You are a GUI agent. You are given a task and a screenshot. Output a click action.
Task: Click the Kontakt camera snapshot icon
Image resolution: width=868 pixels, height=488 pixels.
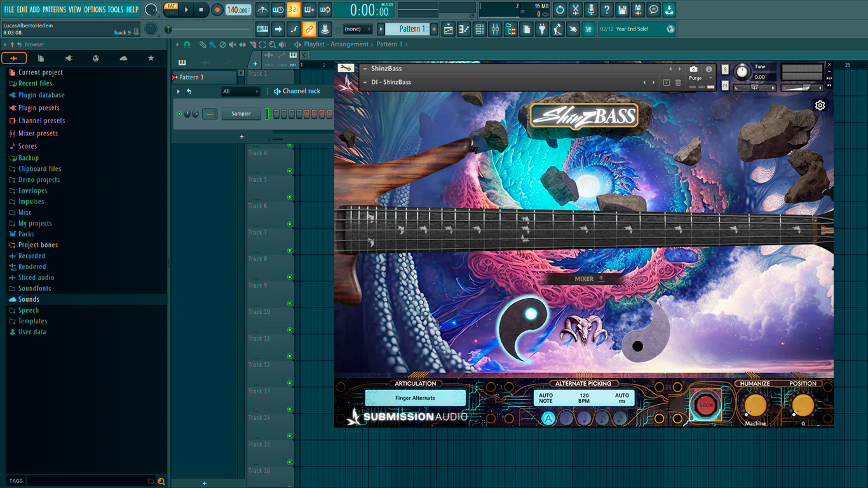(693, 69)
